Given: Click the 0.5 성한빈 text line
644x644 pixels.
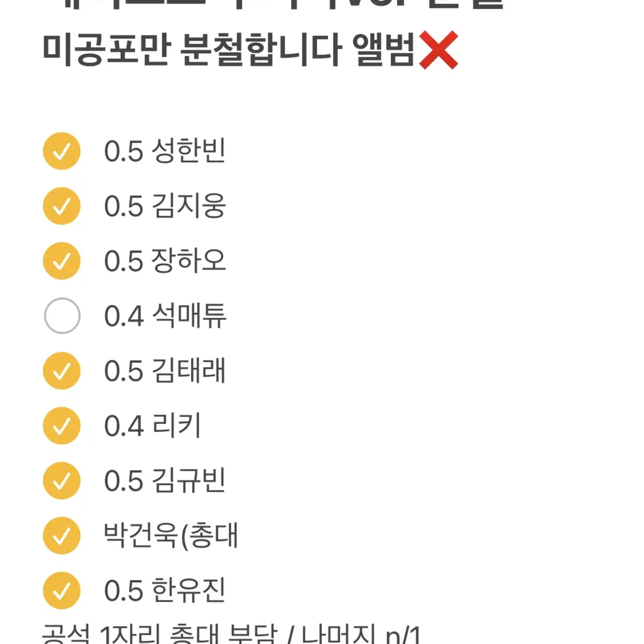Looking at the screenshot, I should click(165, 151).
